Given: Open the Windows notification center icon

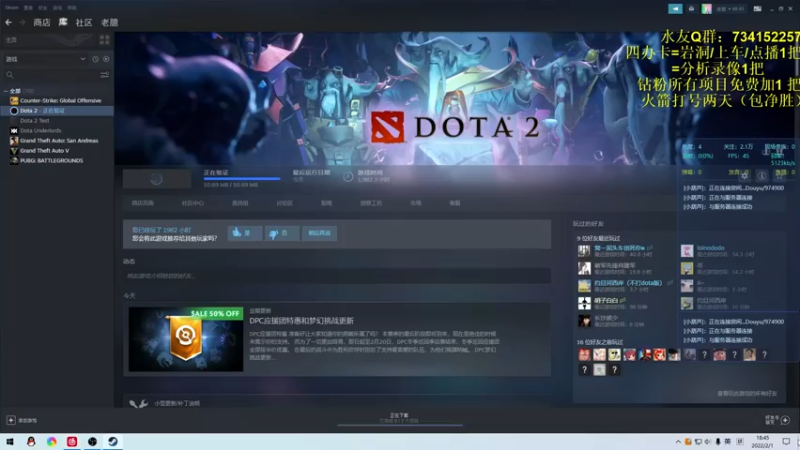Looking at the screenshot, I should click(x=786, y=442).
